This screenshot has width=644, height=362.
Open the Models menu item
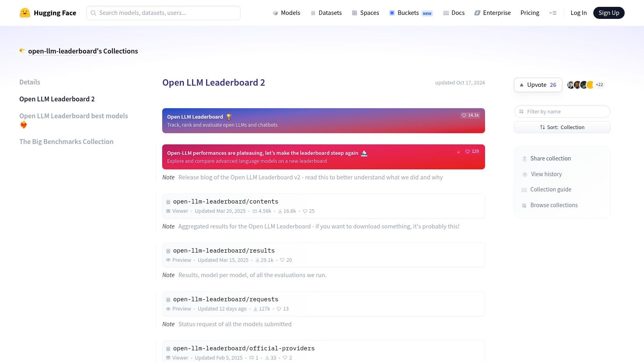pos(286,13)
